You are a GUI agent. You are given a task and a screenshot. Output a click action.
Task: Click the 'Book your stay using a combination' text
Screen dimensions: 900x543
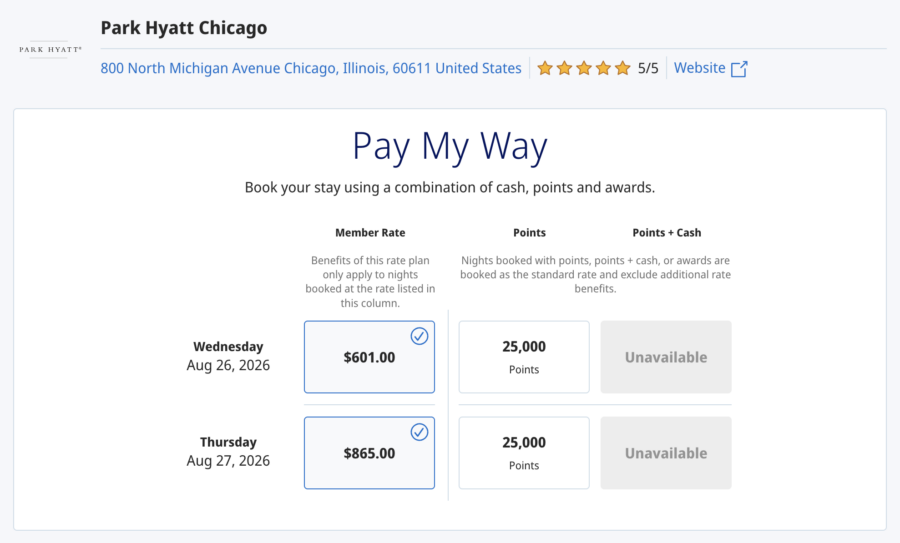tap(450, 188)
